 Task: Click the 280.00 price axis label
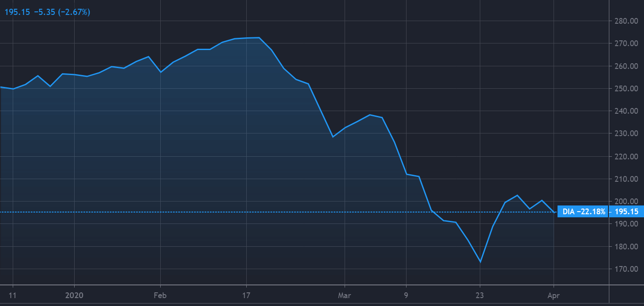[x=626, y=21]
